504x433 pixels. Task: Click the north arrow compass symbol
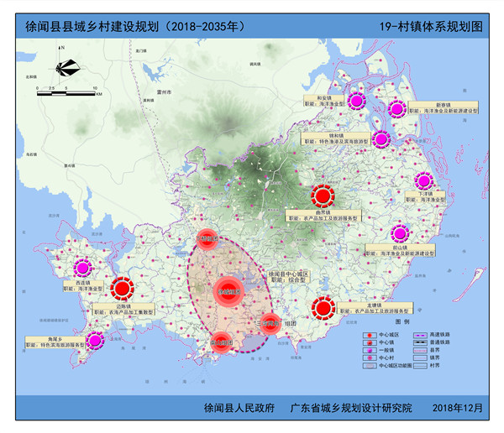pyautogui.click(x=66, y=65)
